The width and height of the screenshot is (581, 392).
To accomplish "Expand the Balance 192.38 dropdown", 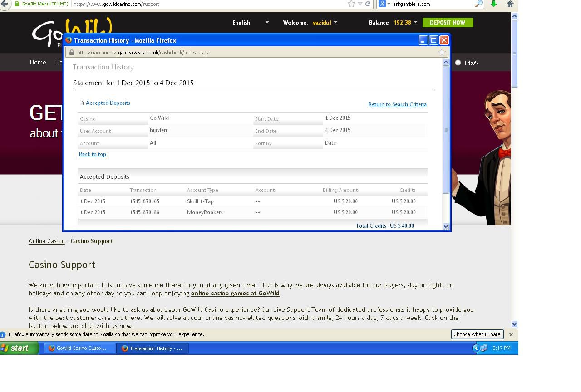I will (415, 22).
